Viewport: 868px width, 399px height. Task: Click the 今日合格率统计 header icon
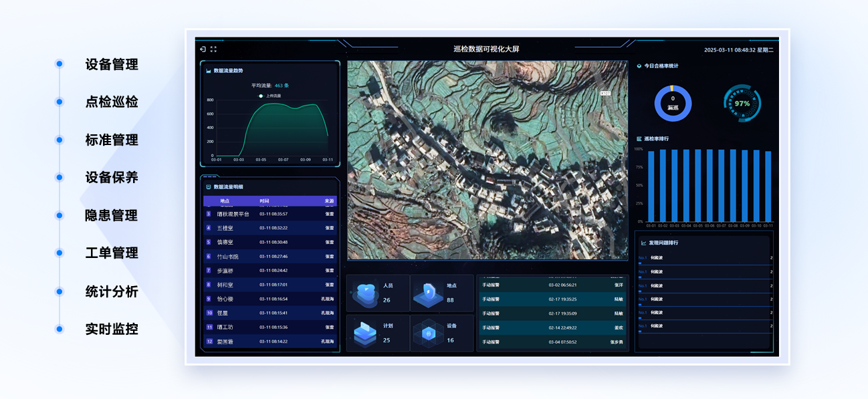(639, 66)
